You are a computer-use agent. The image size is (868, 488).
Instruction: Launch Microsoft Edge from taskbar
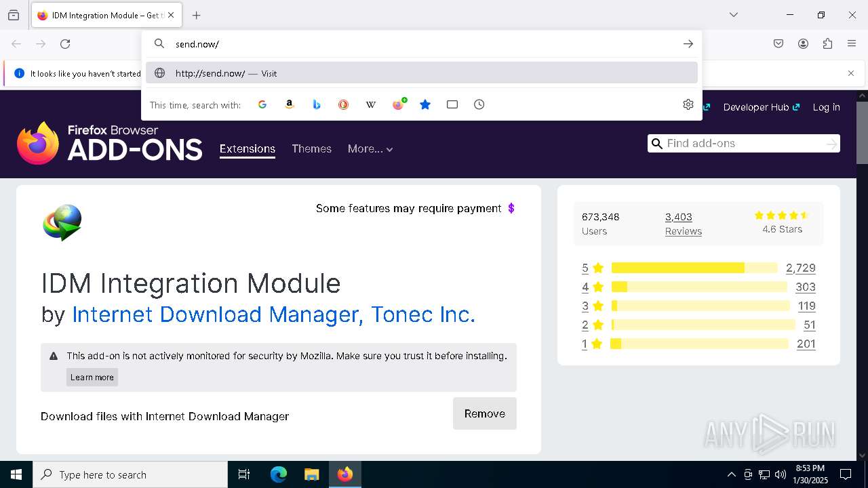pos(279,474)
